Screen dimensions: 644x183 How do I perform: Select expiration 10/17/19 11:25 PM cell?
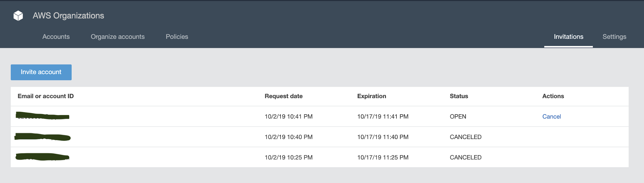(x=383, y=158)
